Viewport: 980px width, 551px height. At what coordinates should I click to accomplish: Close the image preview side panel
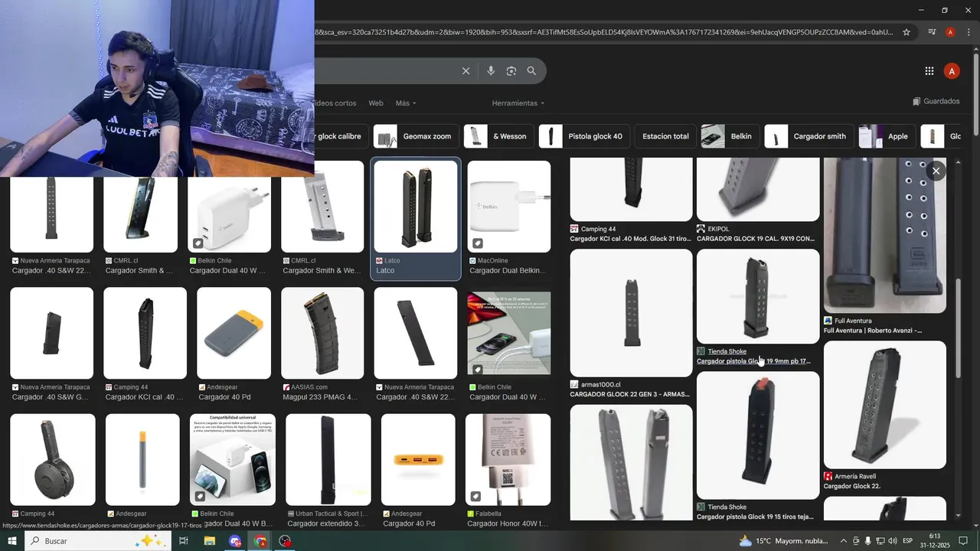[x=936, y=171]
